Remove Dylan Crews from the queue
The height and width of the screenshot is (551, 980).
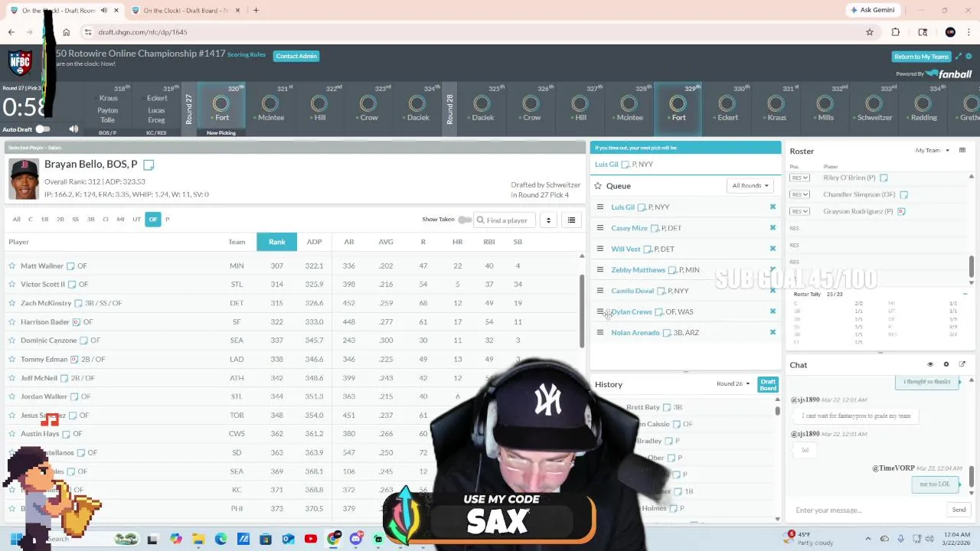point(773,311)
